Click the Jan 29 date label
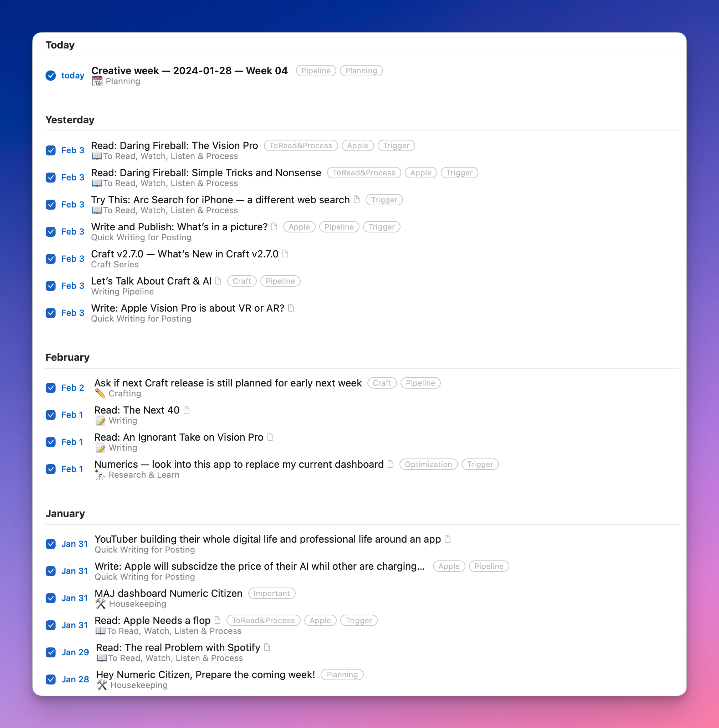719x728 pixels. (75, 652)
